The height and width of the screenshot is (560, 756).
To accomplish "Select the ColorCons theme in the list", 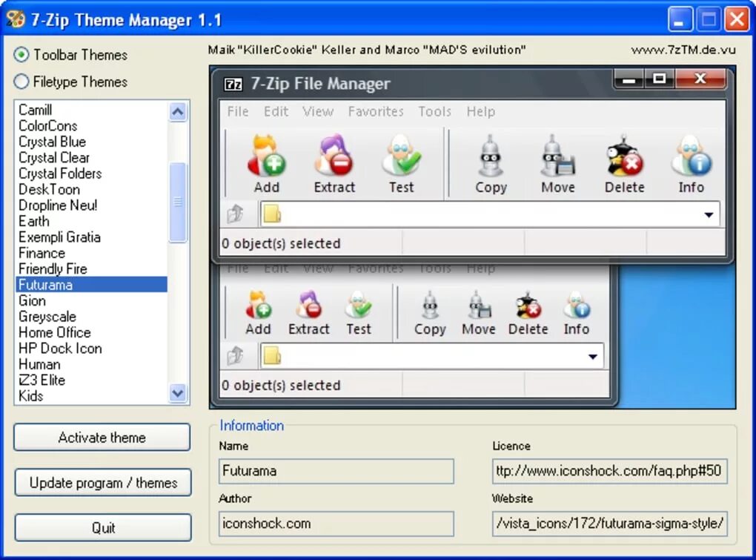I will [92, 126].
